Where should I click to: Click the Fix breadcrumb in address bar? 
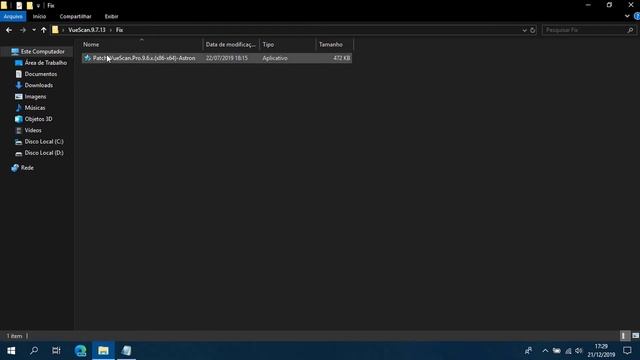[x=119, y=30]
